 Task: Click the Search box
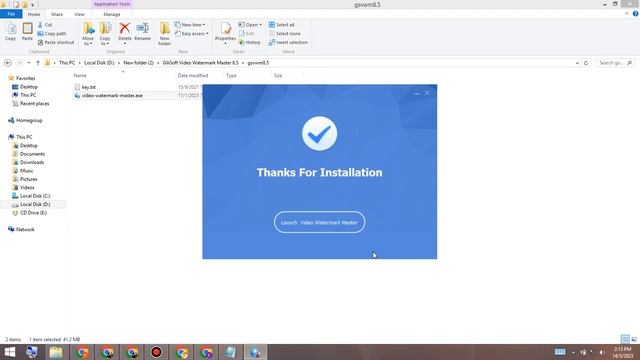click(615, 63)
